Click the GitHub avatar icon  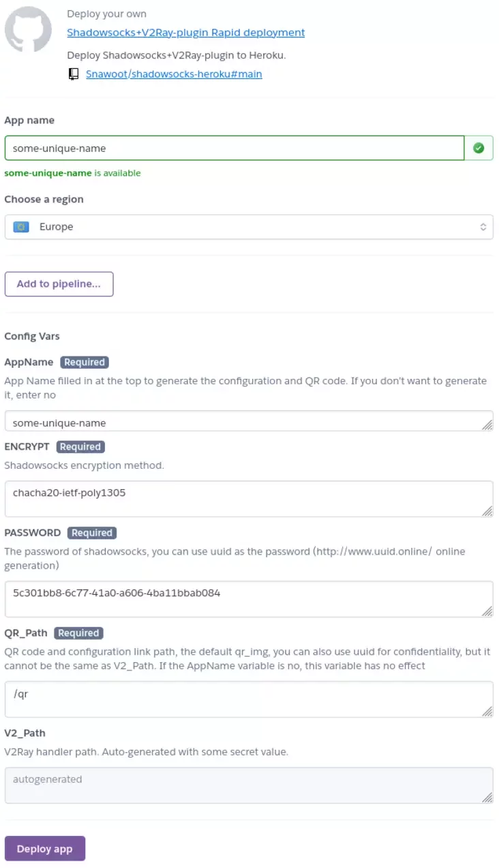(x=29, y=29)
